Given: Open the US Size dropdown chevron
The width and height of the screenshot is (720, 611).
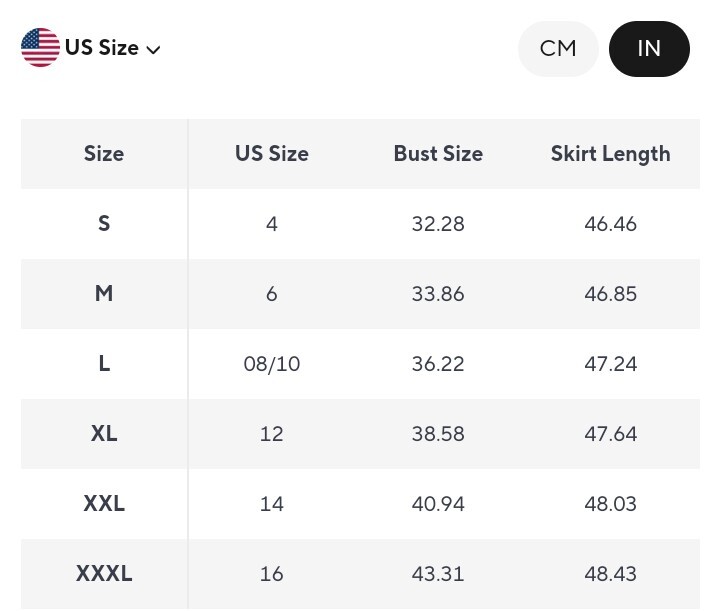Looking at the screenshot, I should pyautogui.click(x=153, y=50).
